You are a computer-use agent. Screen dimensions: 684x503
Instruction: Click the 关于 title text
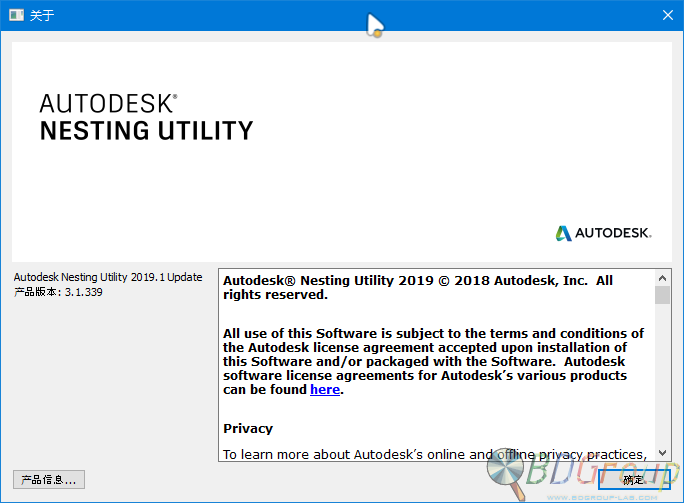pyautogui.click(x=42, y=15)
